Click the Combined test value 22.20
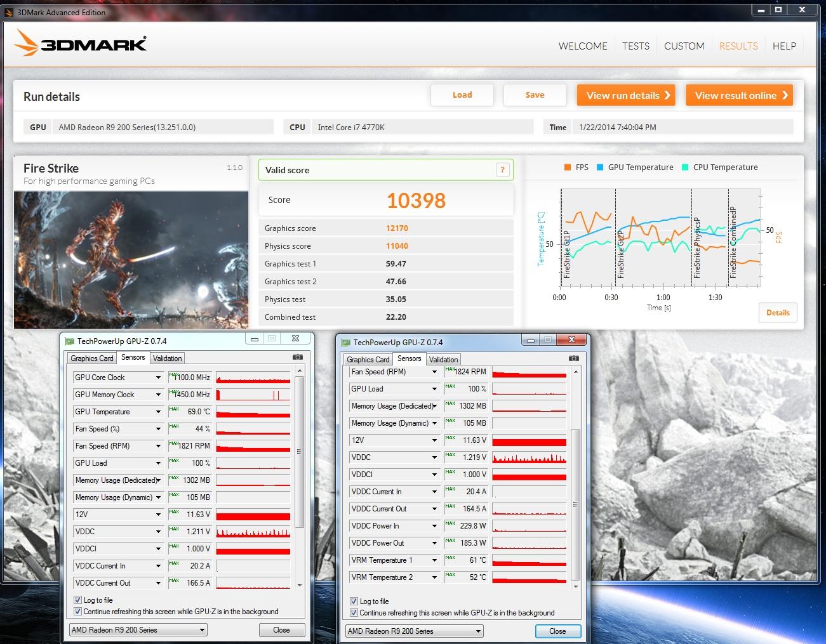Viewport: 826px width, 644px height. point(396,317)
